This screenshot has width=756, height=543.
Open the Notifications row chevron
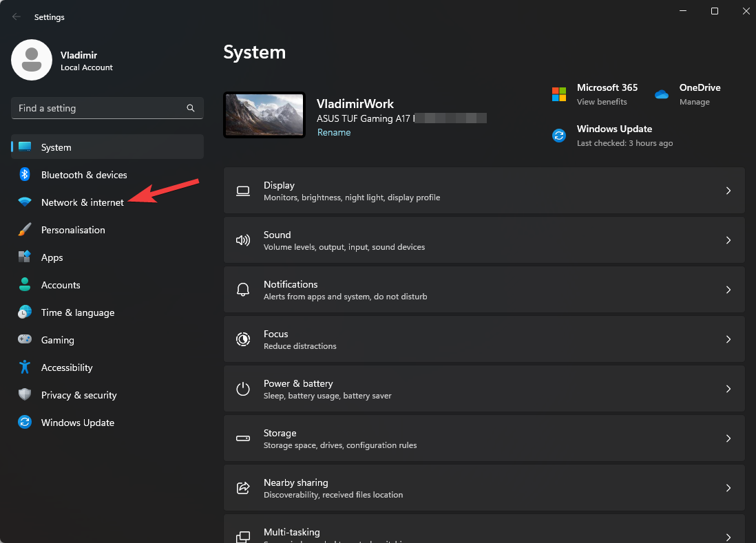728,290
